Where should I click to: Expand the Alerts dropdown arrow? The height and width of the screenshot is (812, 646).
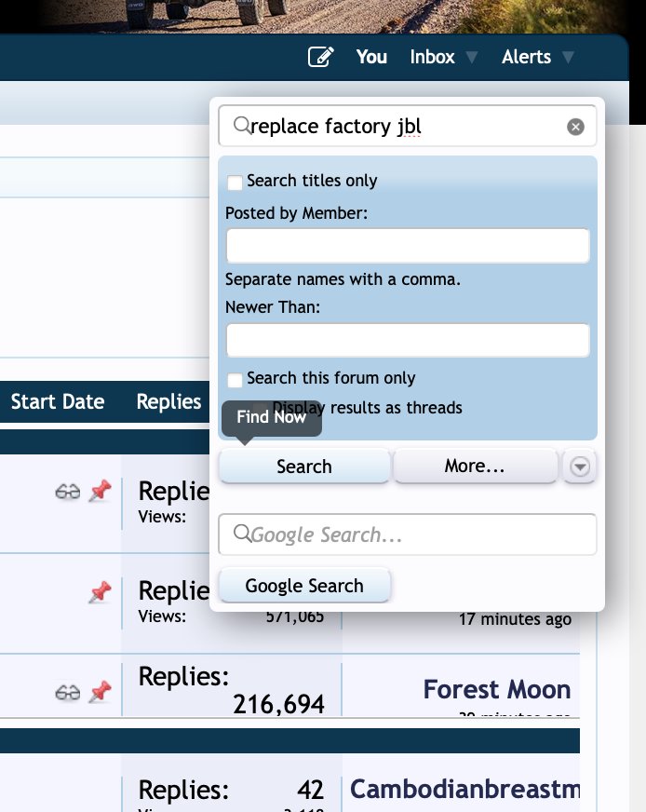(x=568, y=57)
